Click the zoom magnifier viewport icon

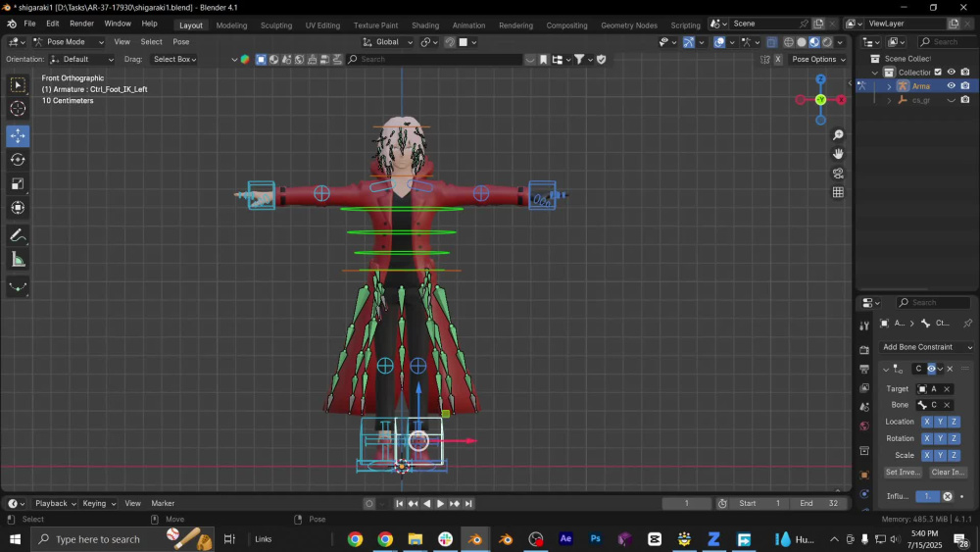tap(838, 135)
